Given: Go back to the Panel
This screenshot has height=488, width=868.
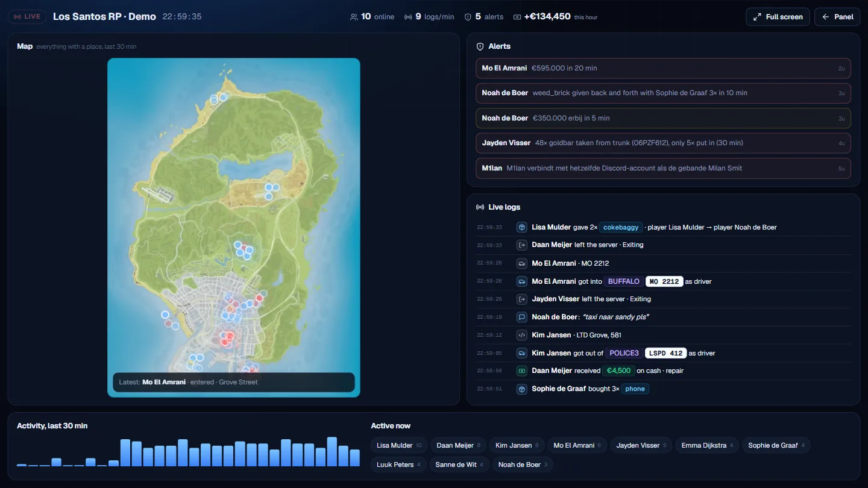Looking at the screenshot, I should click(837, 17).
